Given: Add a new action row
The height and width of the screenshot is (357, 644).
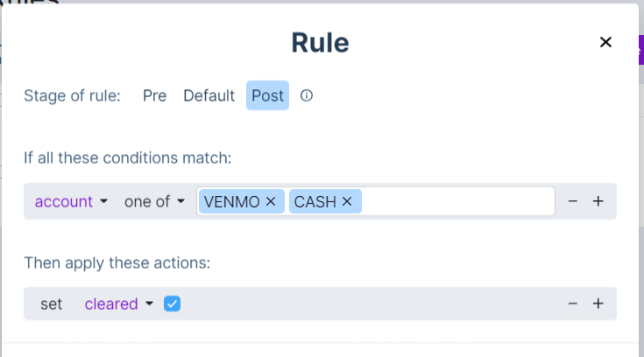Looking at the screenshot, I should 598,304.
